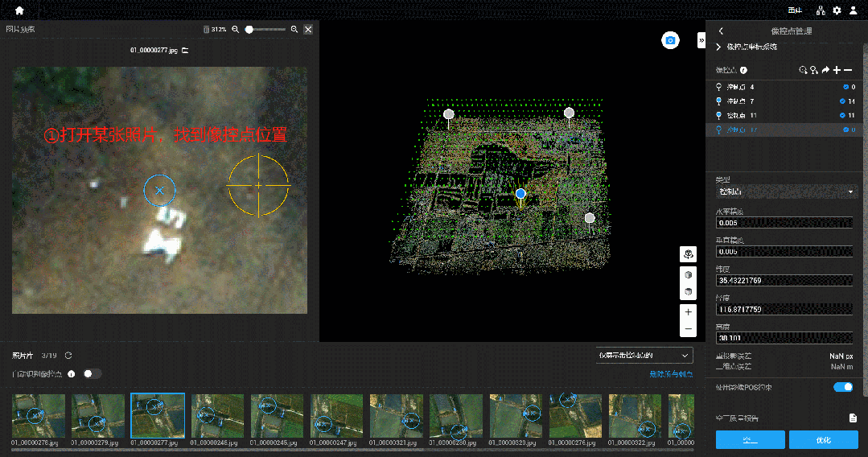Toggle automatic control point recognition switch
The width and height of the screenshot is (868, 457).
pyautogui.click(x=93, y=373)
